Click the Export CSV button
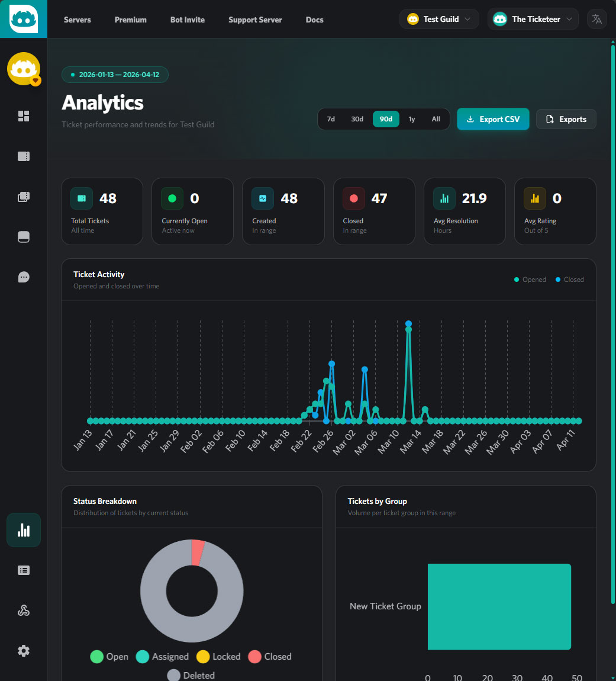The image size is (616, 681). pos(493,118)
